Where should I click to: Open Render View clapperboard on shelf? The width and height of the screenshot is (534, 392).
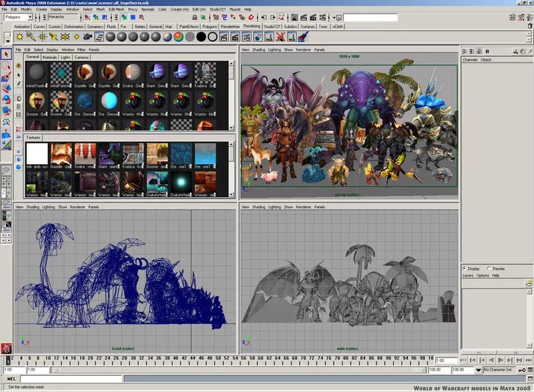pos(224,37)
